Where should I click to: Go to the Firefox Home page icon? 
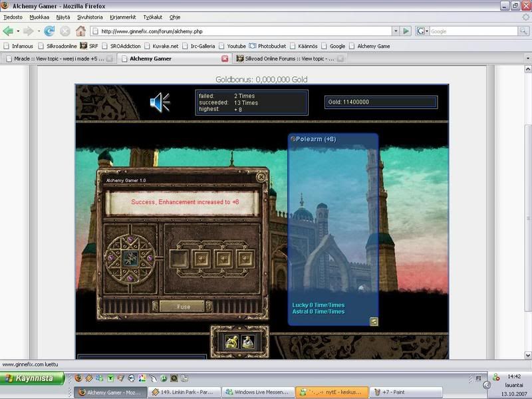pyautogui.click(x=80, y=31)
